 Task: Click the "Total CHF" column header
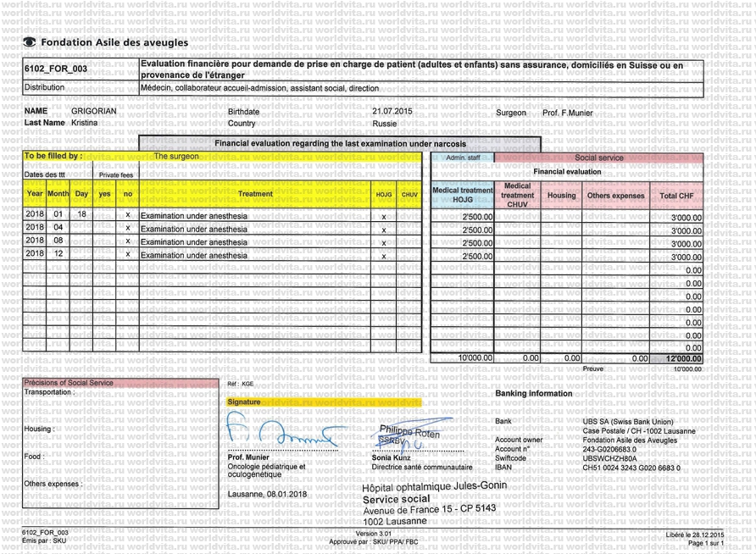676,196
